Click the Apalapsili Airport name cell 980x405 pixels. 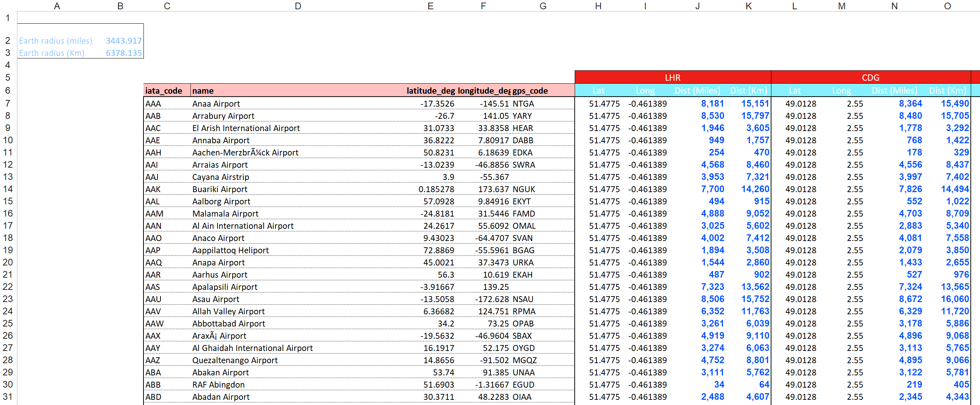[x=298, y=287]
